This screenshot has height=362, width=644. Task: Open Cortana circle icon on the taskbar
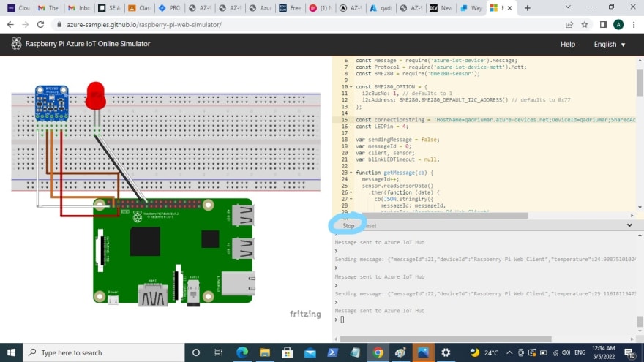(x=196, y=352)
